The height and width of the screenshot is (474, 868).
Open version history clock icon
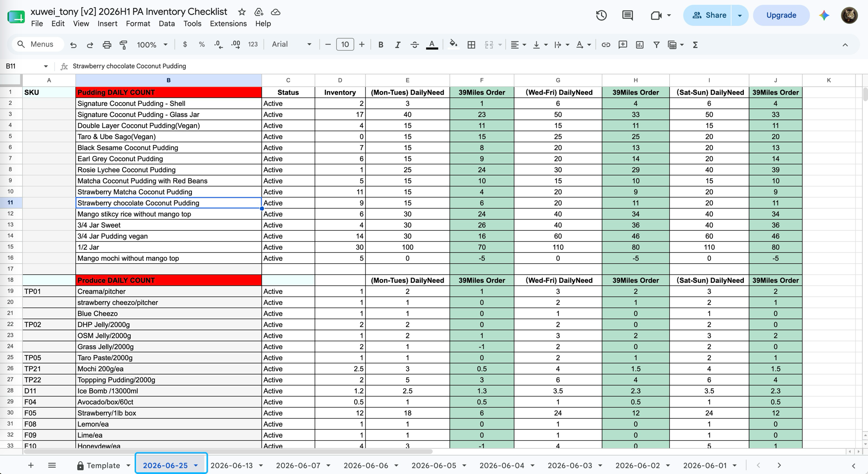click(601, 16)
